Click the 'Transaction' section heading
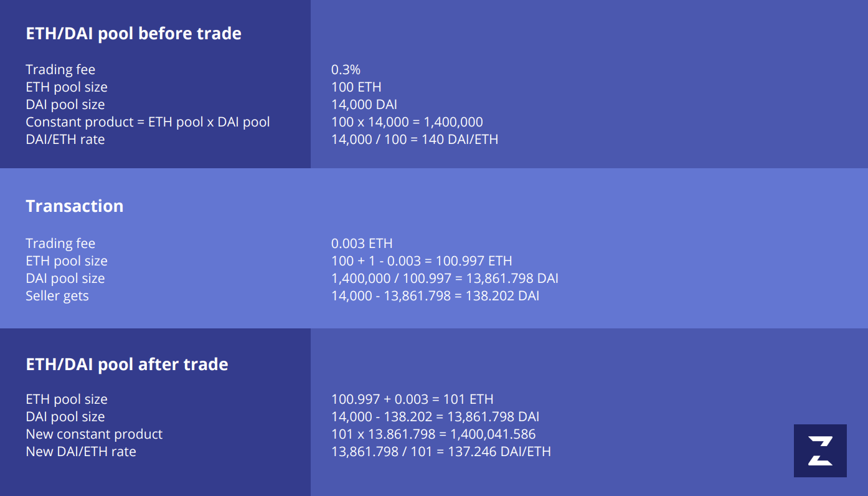Screen dimensions: 868x496 coord(74,206)
